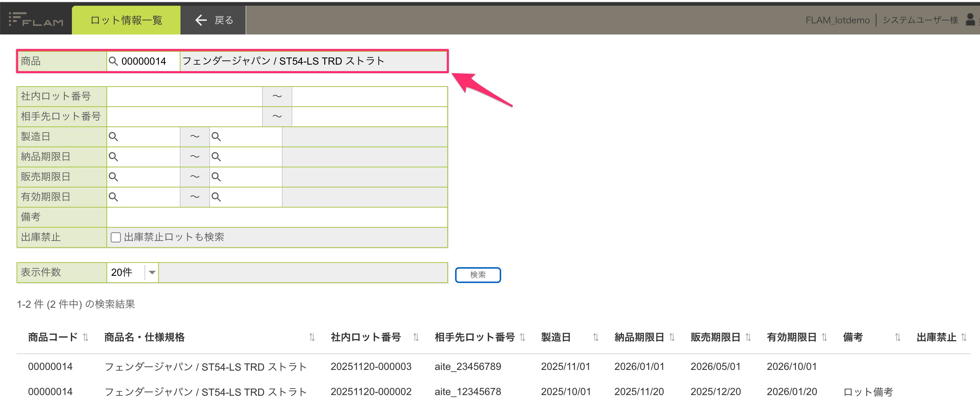Click the 戻る back button

tap(213, 20)
